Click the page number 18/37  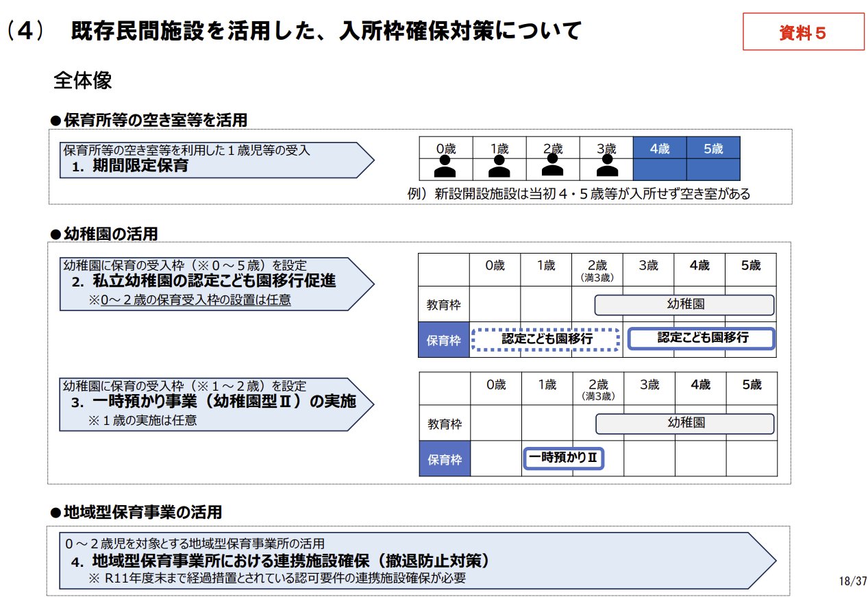(852, 580)
